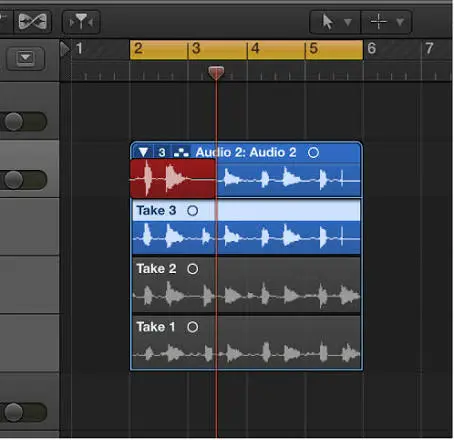Image resolution: width=454 pixels, height=440 pixels.
Task: Open the Pointer tool dropdown arrow
Action: point(348,22)
